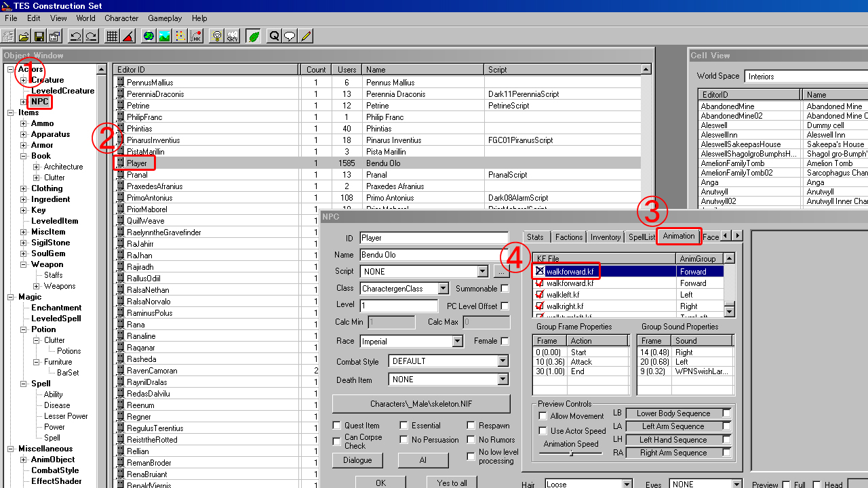Click the Q quest toolbar icon
The height and width of the screenshot is (488, 868).
[x=274, y=36]
